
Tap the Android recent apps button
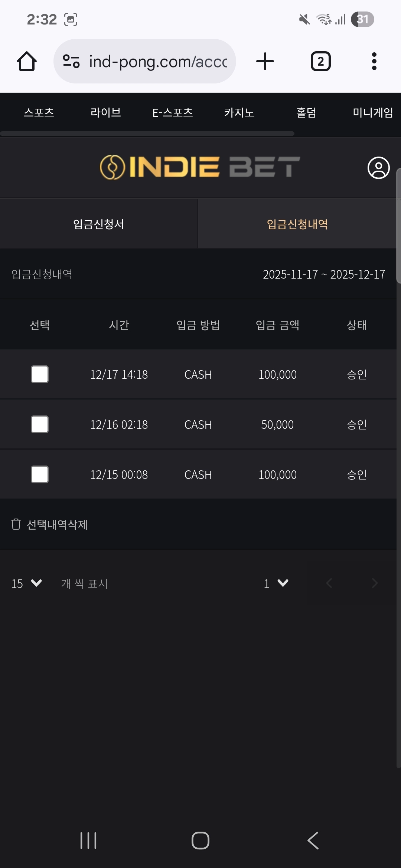coord(88,840)
